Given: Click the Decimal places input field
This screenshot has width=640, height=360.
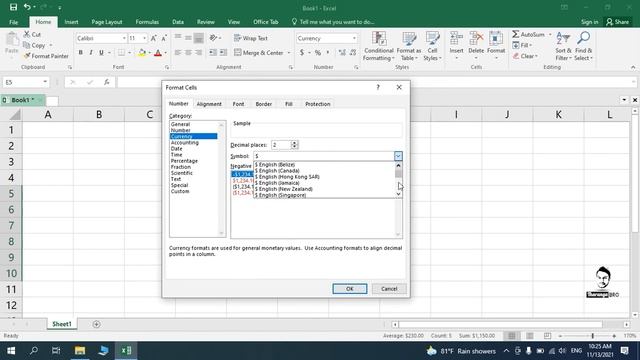Looking at the screenshot, I should [281, 145].
